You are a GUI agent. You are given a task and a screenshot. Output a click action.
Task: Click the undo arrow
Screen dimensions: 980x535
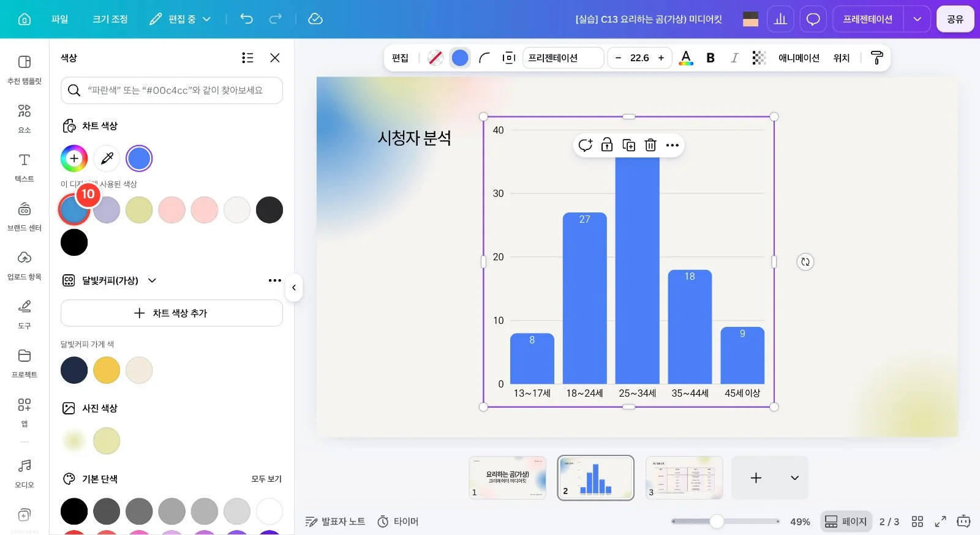[246, 19]
